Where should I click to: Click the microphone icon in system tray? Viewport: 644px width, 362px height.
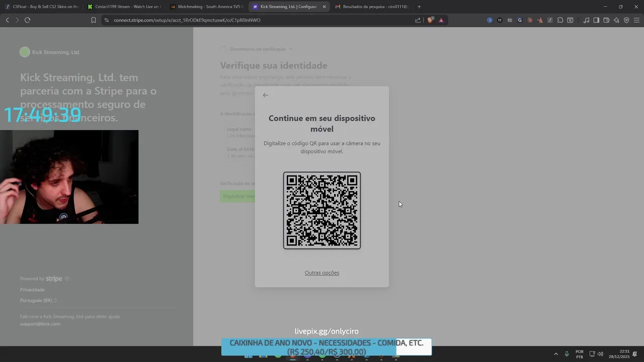click(x=567, y=354)
